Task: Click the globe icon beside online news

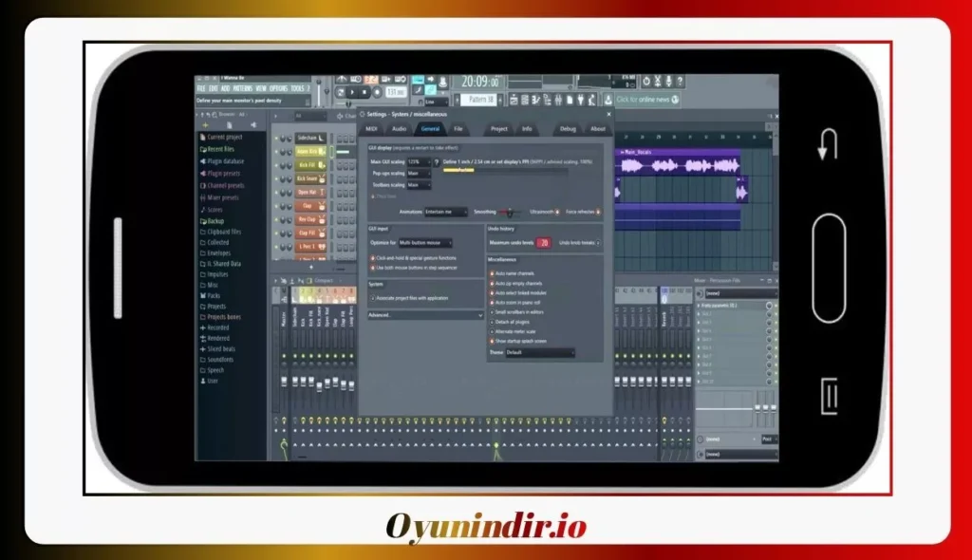Action: [675, 100]
